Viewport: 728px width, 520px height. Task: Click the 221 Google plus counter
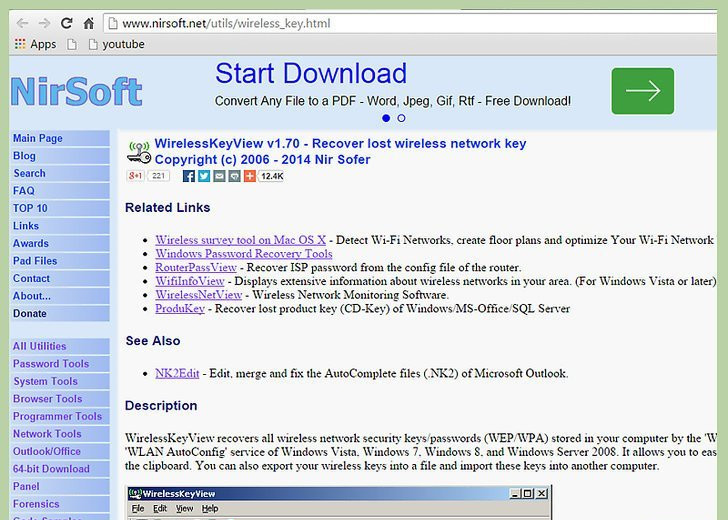(x=158, y=176)
